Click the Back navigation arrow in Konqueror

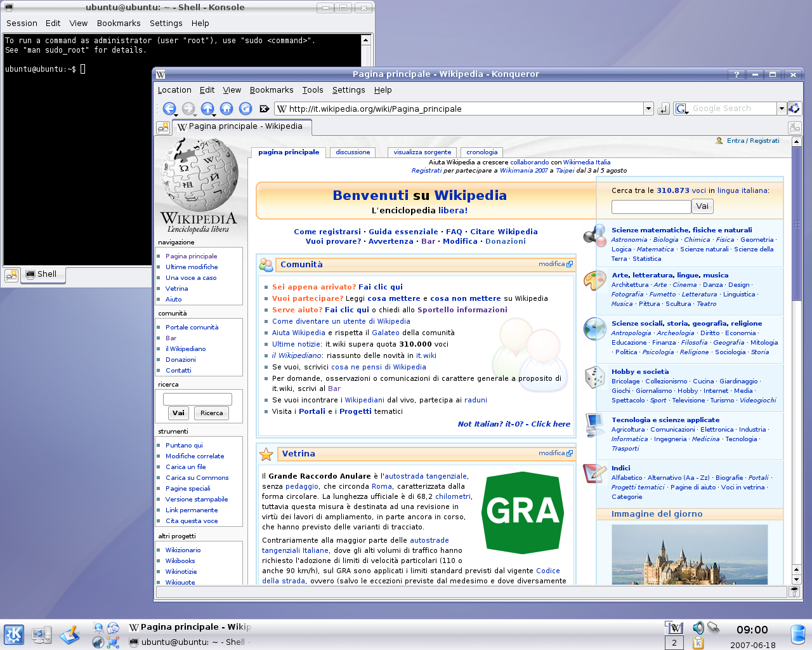tap(169, 109)
